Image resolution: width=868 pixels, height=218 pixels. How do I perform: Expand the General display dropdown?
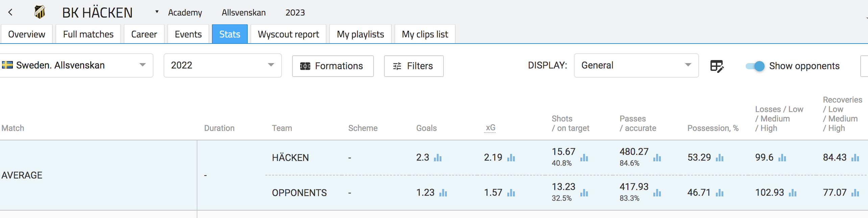[x=688, y=65]
